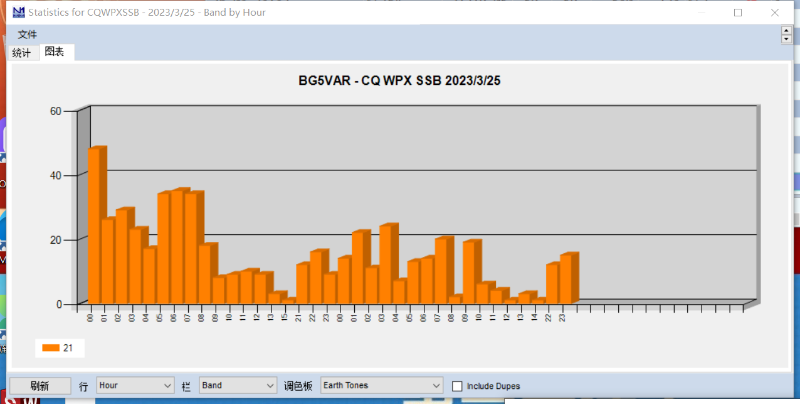
Task: Click the N1MM app icon in title bar
Action: [15, 12]
